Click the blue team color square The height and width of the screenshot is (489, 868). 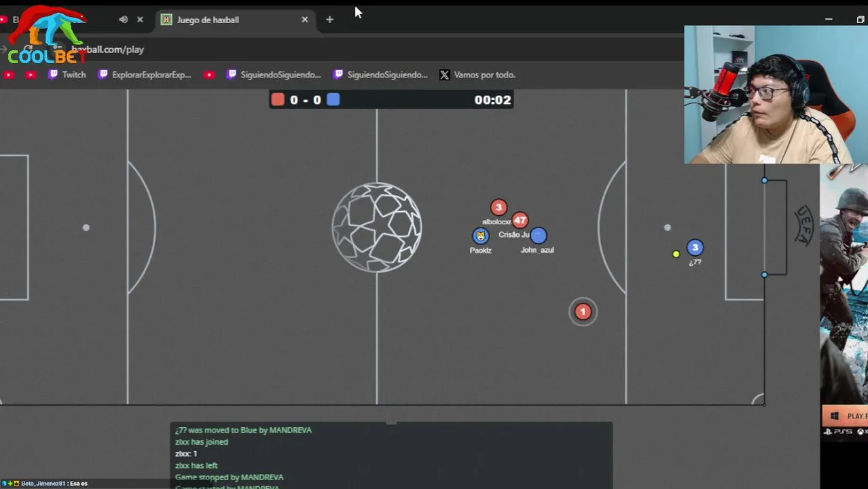[333, 100]
